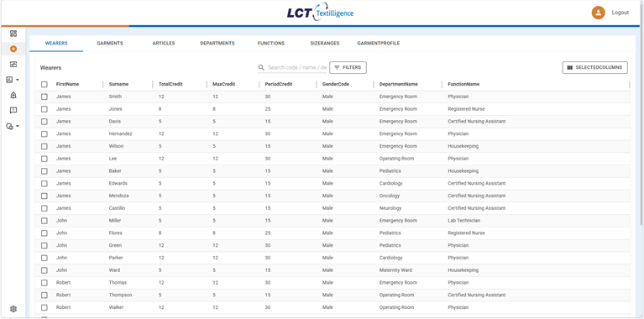Click the Logout link
The height and width of the screenshot is (319, 644).
coord(620,13)
